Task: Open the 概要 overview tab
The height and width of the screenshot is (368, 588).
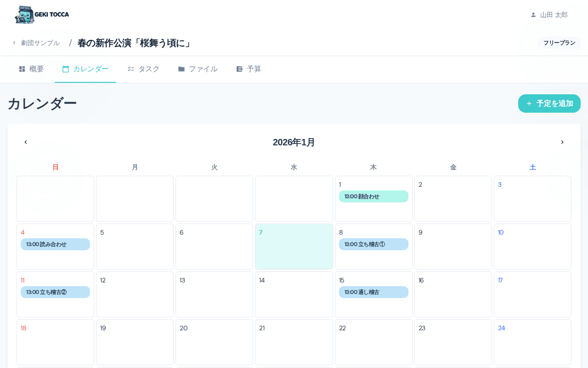Action: [x=31, y=69]
